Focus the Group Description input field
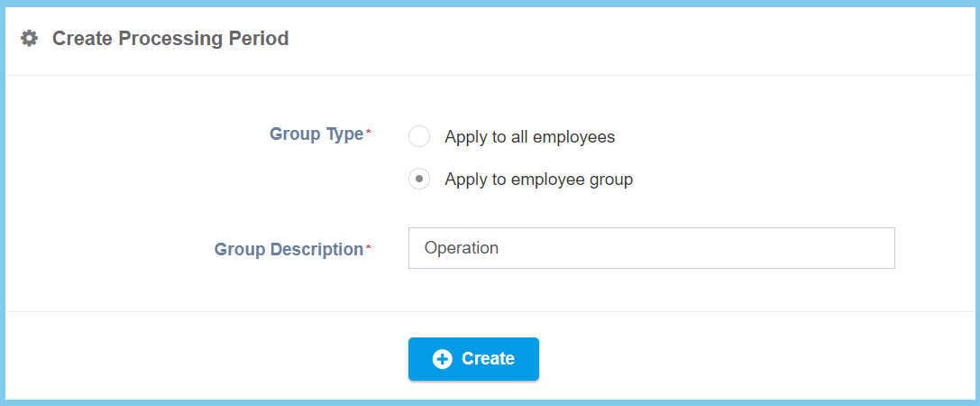Screen dimensions: 980x406 click(651, 248)
